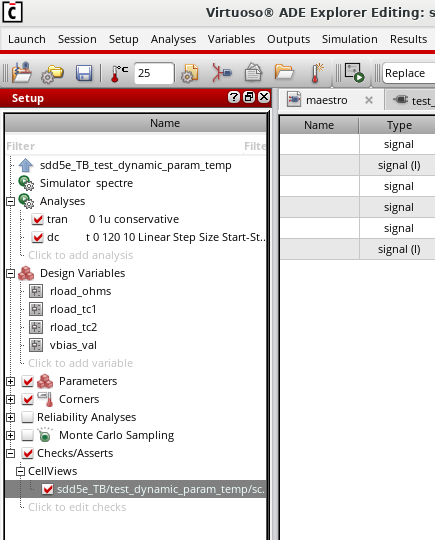The width and height of the screenshot is (435, 540).
Task: Undock the Setup panel using float icon
Action: click(x=249, y=97)
